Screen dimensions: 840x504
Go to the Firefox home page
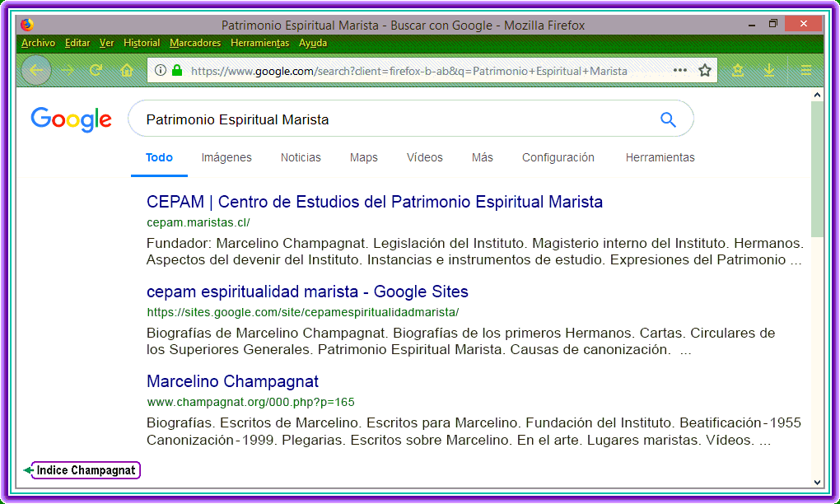point(127,70)
